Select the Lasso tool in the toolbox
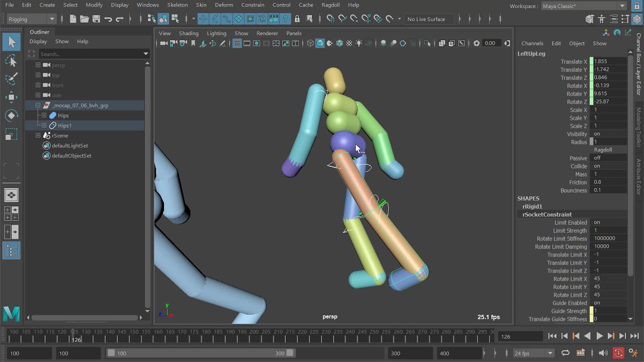Screen dimensions: 644x362 12,61
